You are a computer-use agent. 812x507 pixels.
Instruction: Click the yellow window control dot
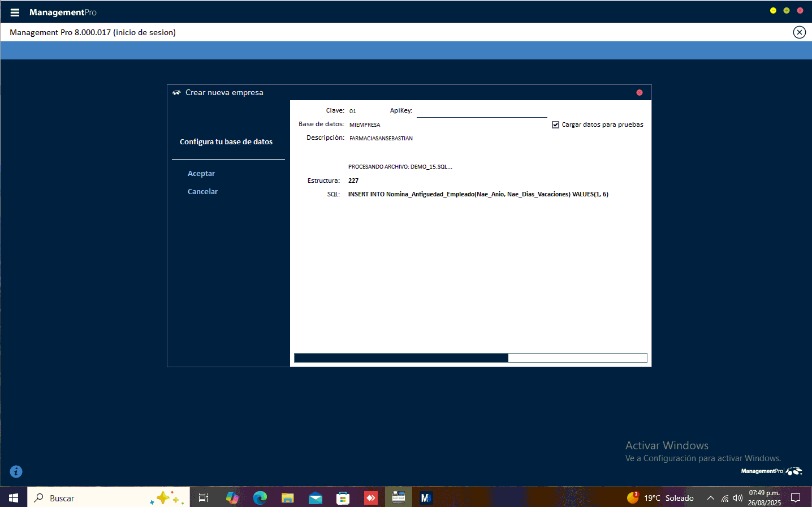click(773, 11)
